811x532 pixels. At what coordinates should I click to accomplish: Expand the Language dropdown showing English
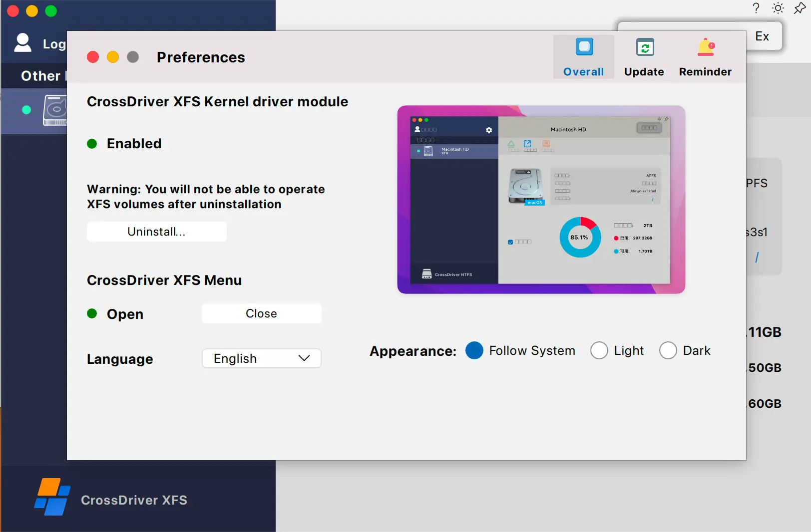point(261,358)
